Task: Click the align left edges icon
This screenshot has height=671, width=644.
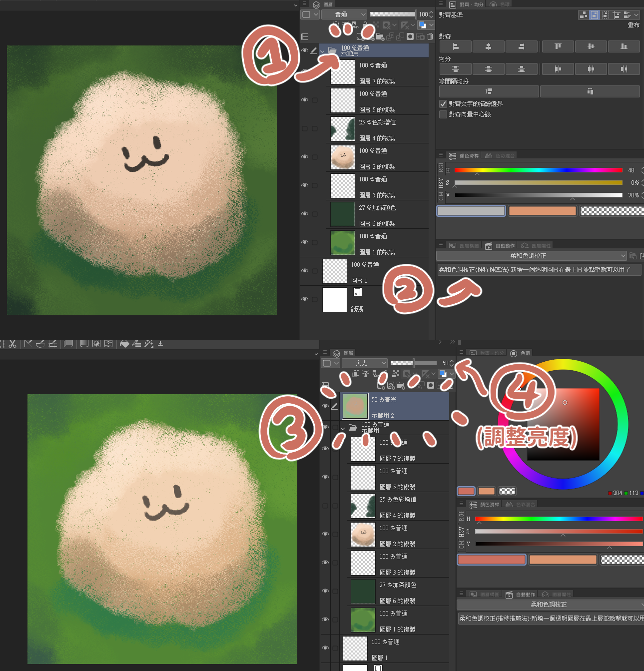Action: tap(455, 46)
